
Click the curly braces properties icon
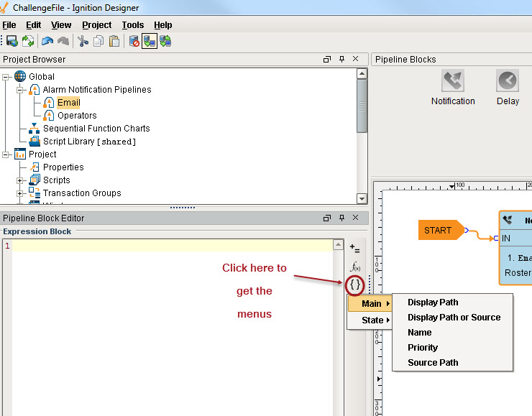click(x=355, y=285)
